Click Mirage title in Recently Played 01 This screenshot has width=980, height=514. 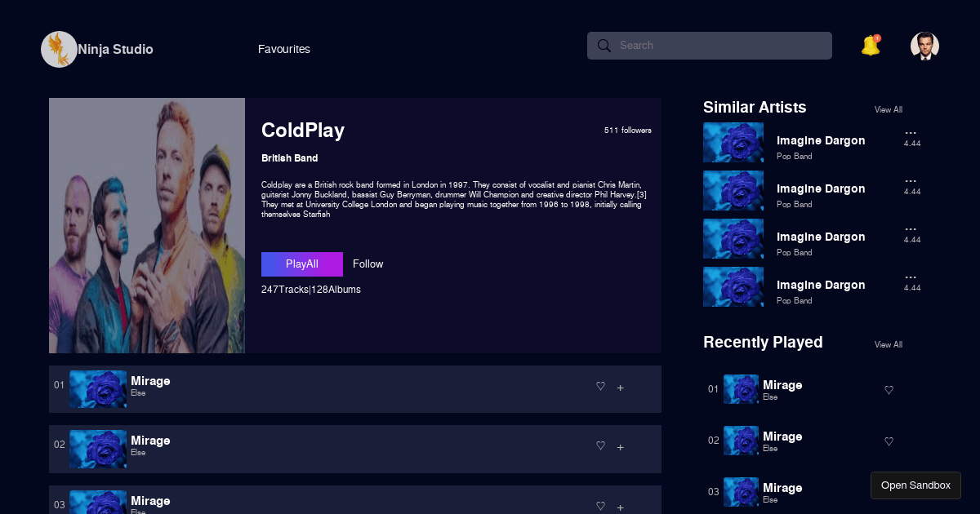(x=782, y=385)
